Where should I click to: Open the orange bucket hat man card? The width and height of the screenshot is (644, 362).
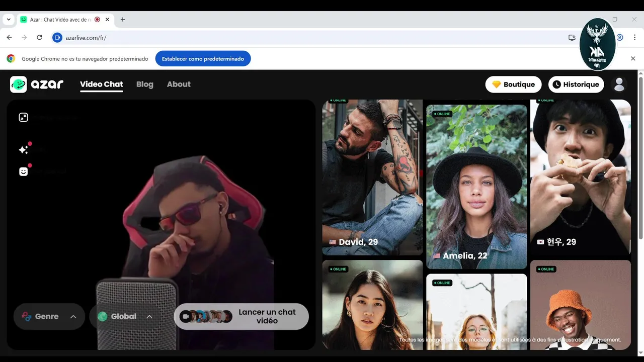click(x=581, y=305)
